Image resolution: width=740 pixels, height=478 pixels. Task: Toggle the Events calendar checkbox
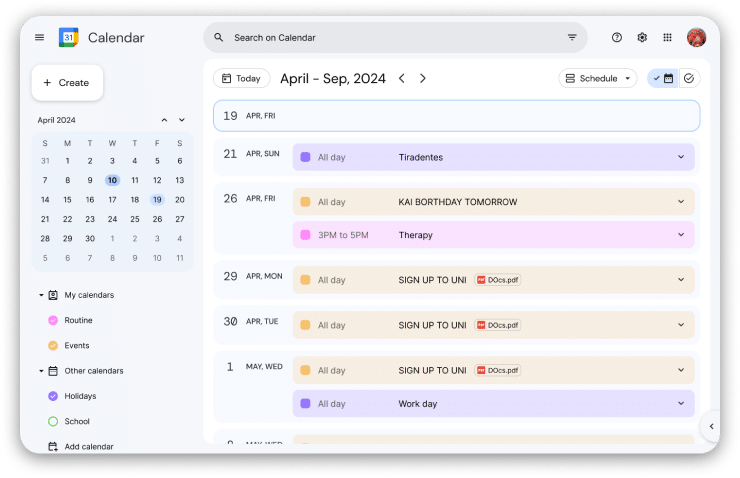53,345
